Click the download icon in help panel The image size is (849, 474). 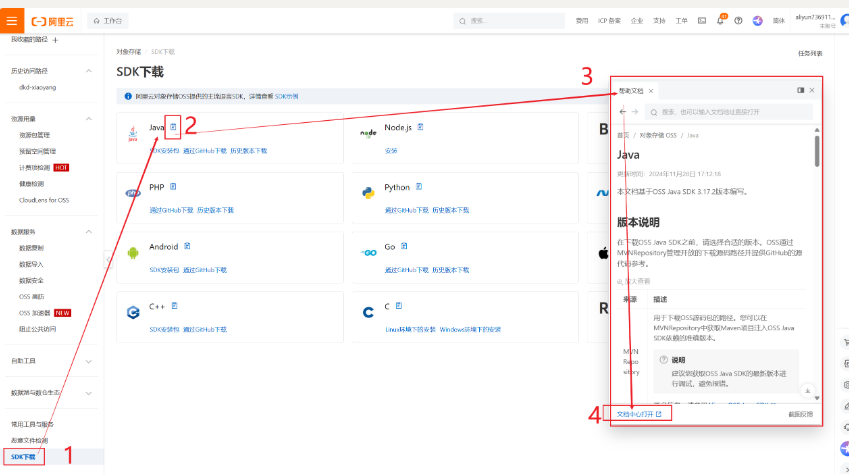point(807,391)
